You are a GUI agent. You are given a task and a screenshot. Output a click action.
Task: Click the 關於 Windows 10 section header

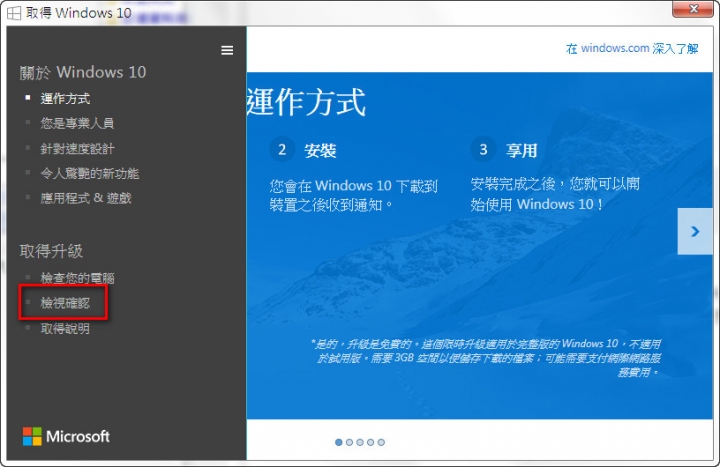pyautogui.click(x=83, y=72)
